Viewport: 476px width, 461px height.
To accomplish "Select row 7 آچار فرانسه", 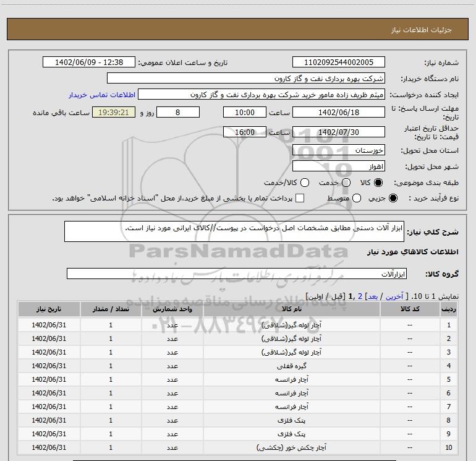I will pyautogui.click(x=237, y=407).
